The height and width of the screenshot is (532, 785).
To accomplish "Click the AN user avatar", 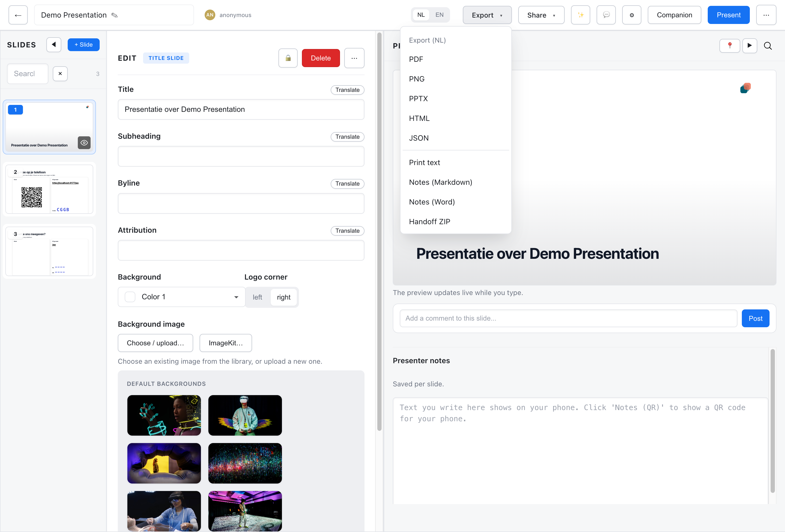I will 210,15.
